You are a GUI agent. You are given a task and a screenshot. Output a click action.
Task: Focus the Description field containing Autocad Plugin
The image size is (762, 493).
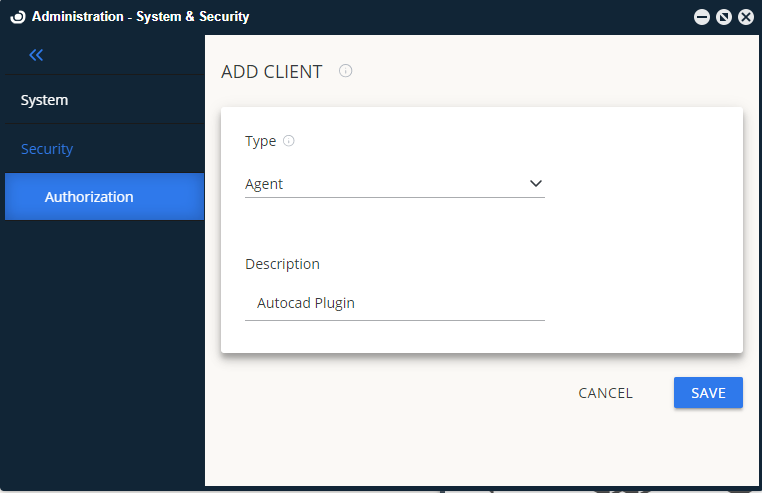(394, 303)
